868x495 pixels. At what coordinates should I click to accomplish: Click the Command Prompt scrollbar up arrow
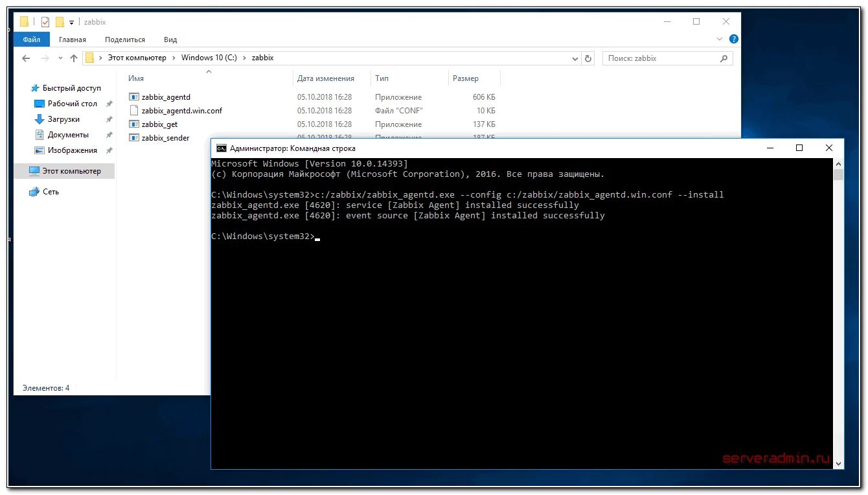pyautogui.click(x=838, y=163)
